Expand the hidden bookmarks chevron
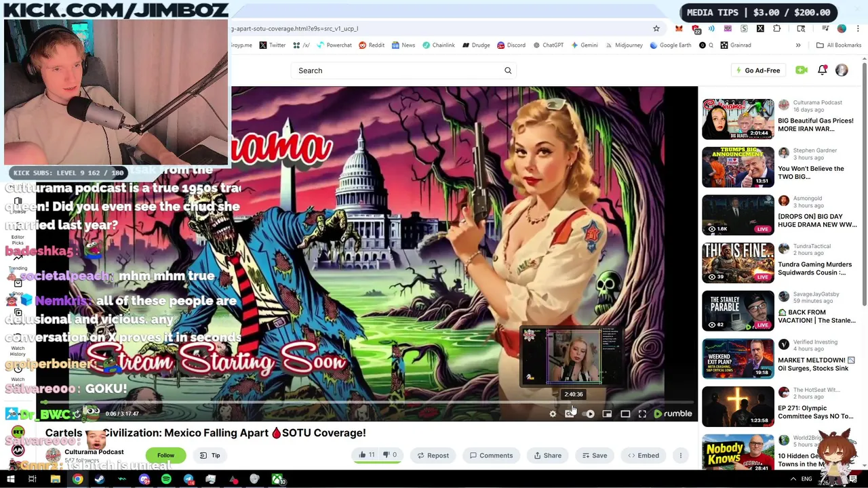Viewport: 868px width, 488px height. click(x=798, y=45)
